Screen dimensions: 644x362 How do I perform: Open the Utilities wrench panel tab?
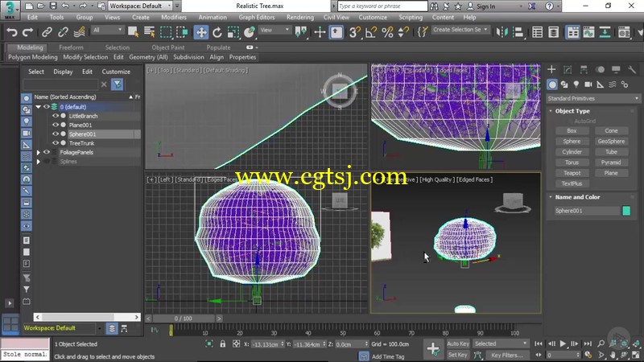[632, 70]
